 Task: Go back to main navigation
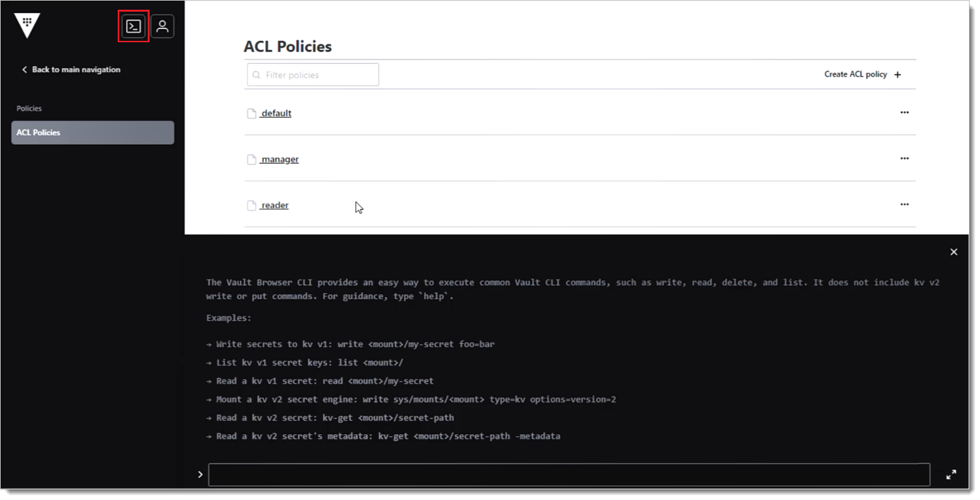pos(71,69)
